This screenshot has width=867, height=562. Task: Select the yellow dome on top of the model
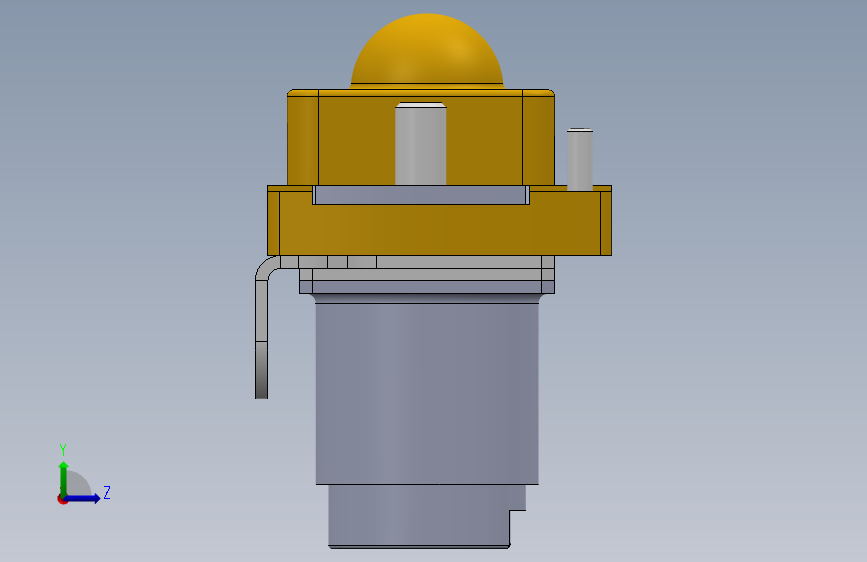tap(427, 51)
